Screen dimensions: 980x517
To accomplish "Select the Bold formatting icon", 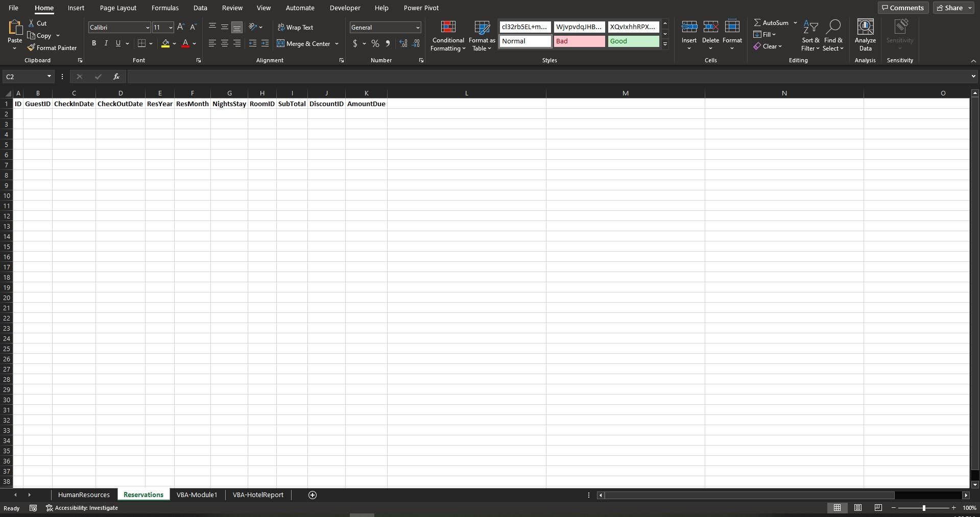I will pyautogui.click(x=94, y=43).
